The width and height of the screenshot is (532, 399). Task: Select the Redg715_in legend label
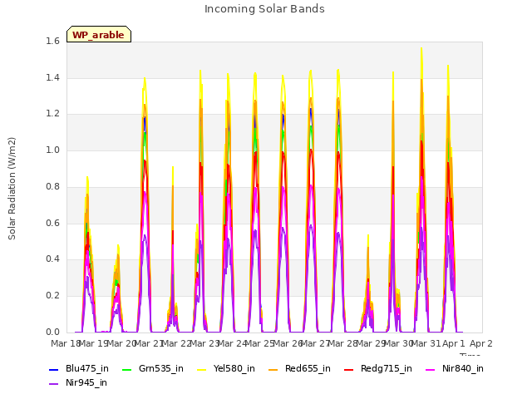coord(387,369)
